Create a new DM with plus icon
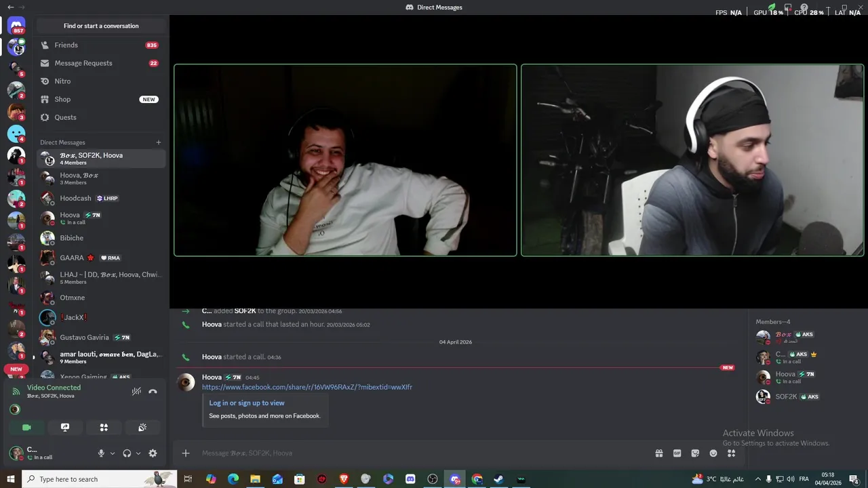 click(159, 142)
